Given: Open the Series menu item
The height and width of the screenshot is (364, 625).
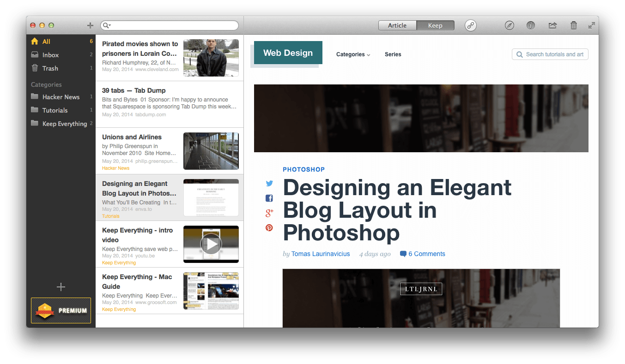Looking at the screenshot, I should pos(393,54).
